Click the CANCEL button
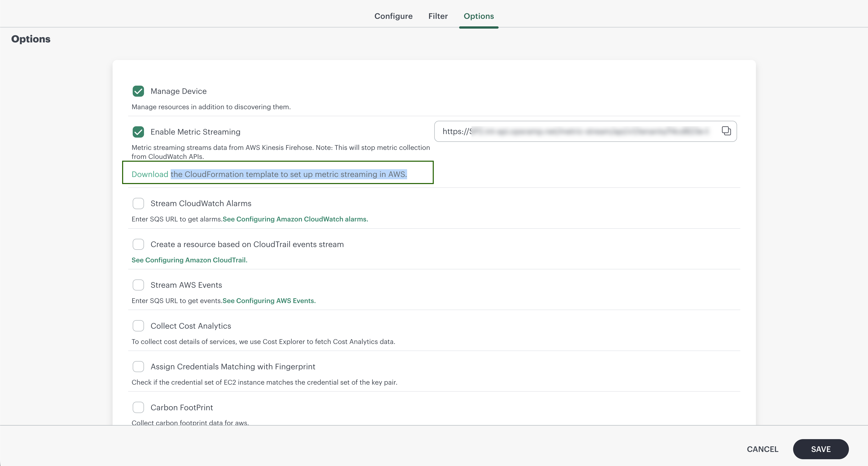This screenshot has height=466, width=868. [762, 449]
